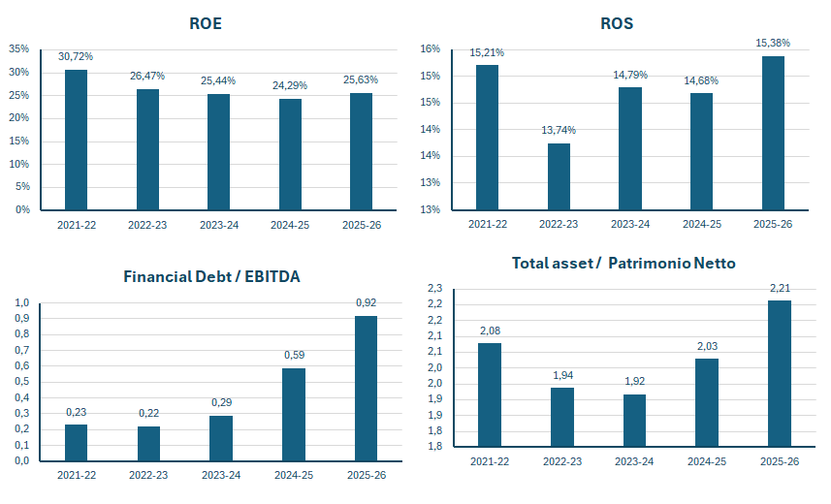Click the 25,63% data label
831x504 pixels.
click(x=361, y=80)
